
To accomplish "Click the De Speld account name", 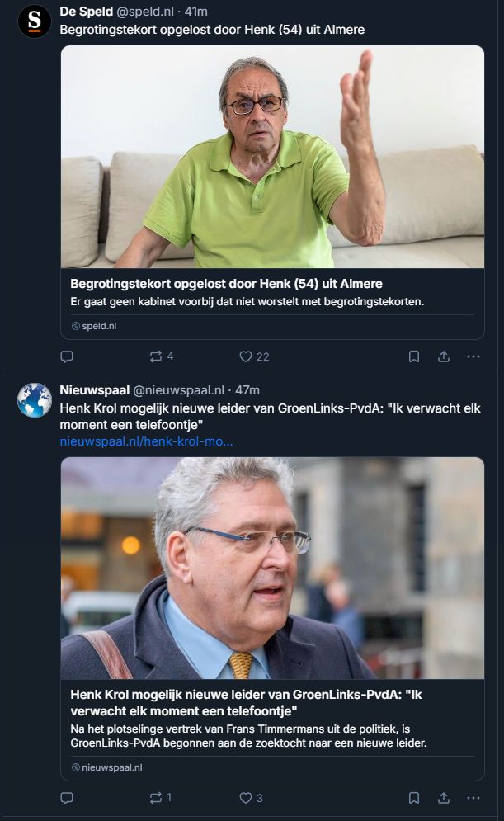I will (x=87, y=11).
